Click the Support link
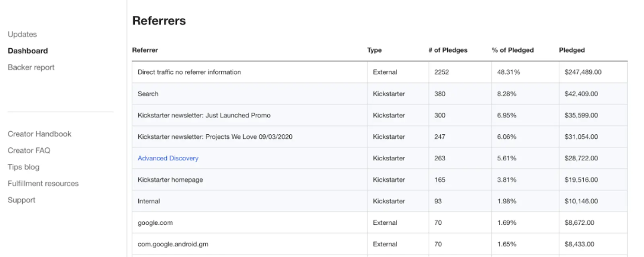This screenshot has height=257, width=644. [x=21, y=200]
